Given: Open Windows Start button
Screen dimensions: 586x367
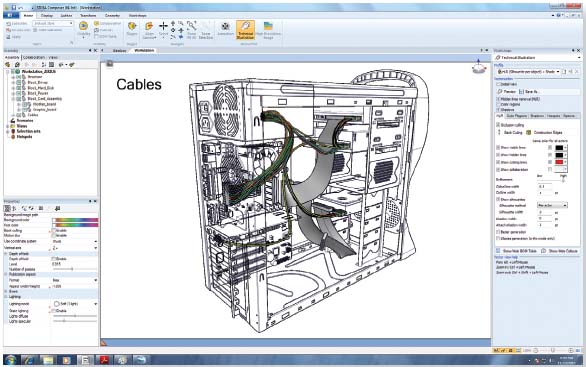Looking at the screenshot, I should 10,360.
